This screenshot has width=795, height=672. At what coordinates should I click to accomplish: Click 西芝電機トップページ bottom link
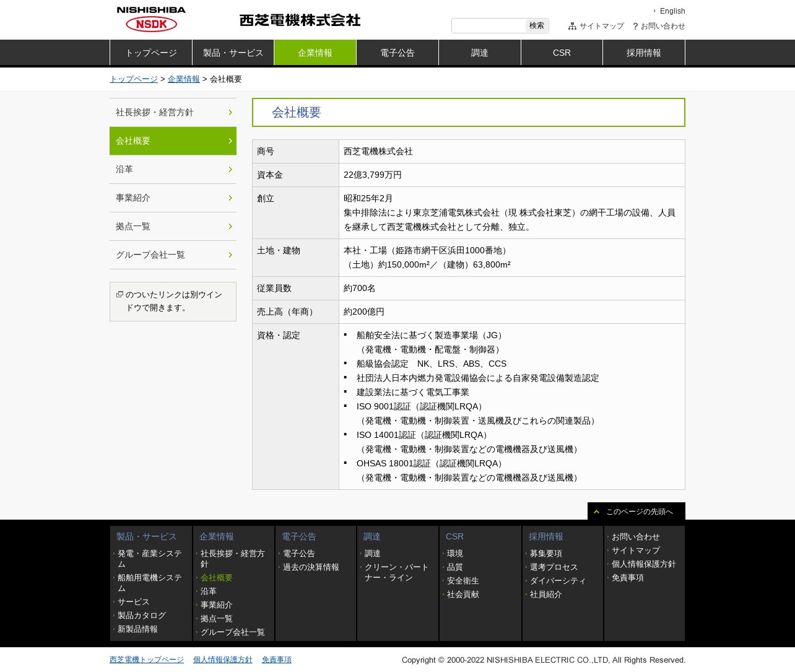click(x=147, y=660)
